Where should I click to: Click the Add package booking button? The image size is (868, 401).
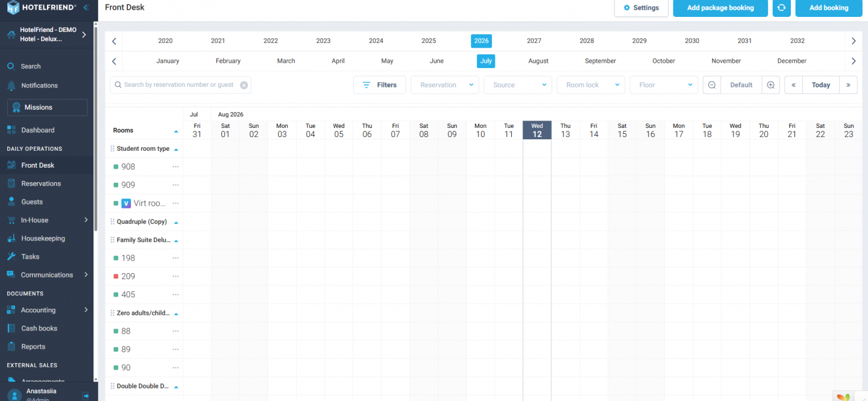pyautogui.click(x=720, y=8)
